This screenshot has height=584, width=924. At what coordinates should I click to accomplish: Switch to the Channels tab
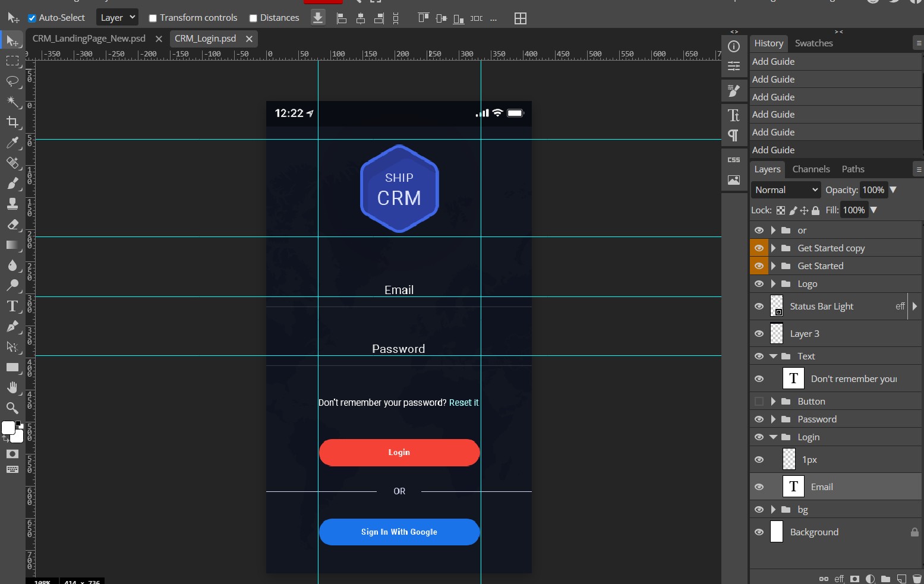811,169
